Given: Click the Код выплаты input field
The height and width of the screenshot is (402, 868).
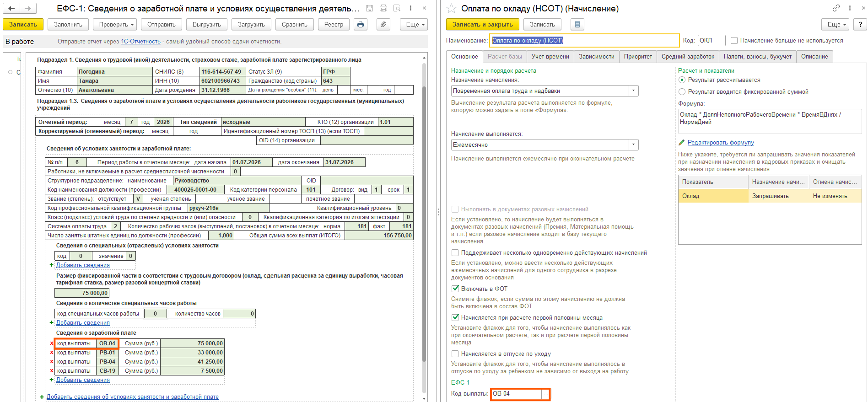Looking at the screenshot, I should coord(516,394).
